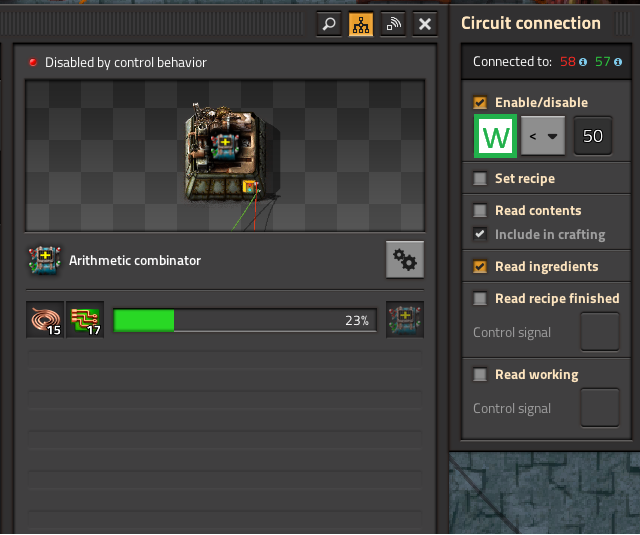Image resolution: width=640 pixels, height=535 pixels.
Task: Open recipe selection gears button
Action: click(x=405, y=260)
